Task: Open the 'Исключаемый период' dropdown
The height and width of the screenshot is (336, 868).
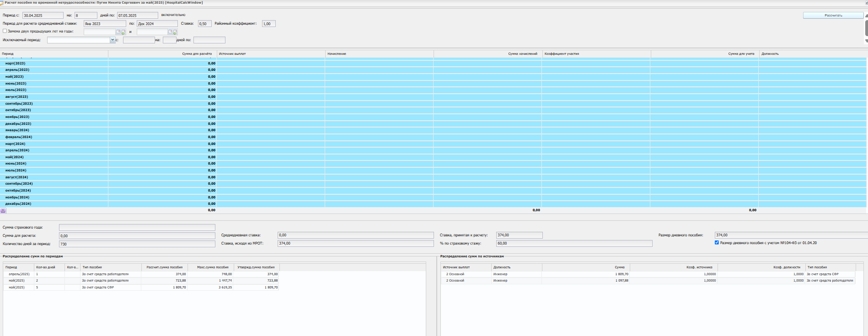Action: tap(113, 40)
